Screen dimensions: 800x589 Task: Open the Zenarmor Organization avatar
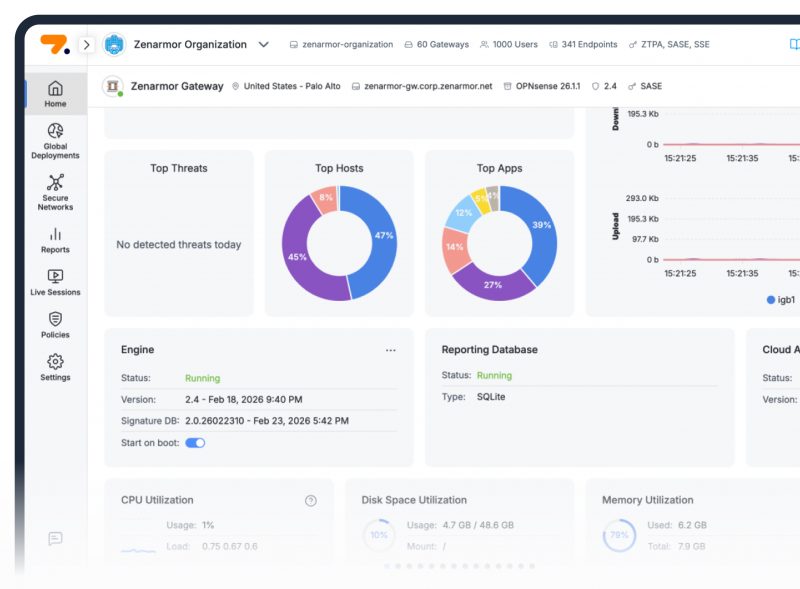point(114,44)
